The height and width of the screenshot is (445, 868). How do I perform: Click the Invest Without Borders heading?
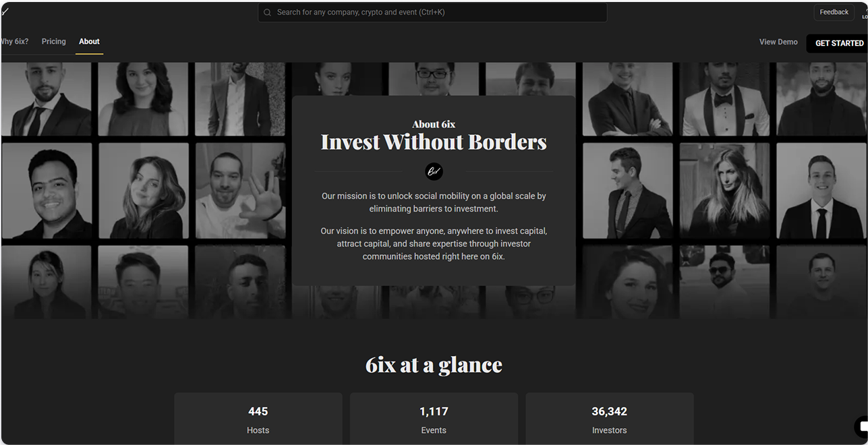point(434,142)
